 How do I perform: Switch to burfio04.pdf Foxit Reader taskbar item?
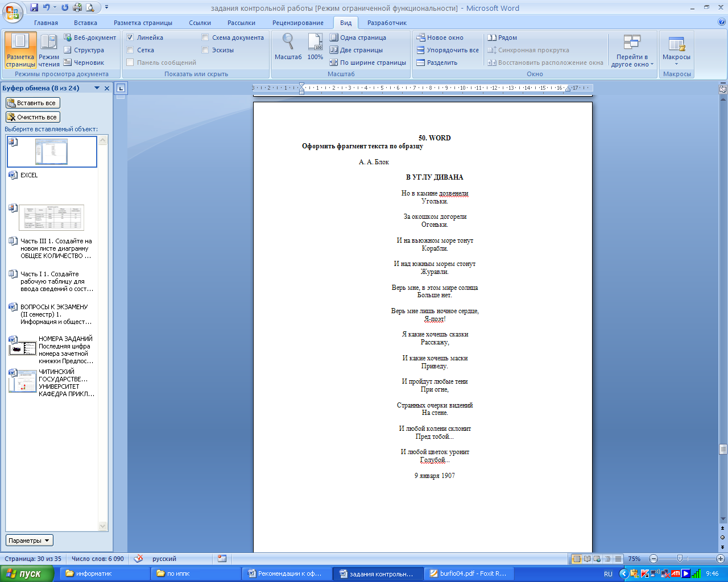469,573
